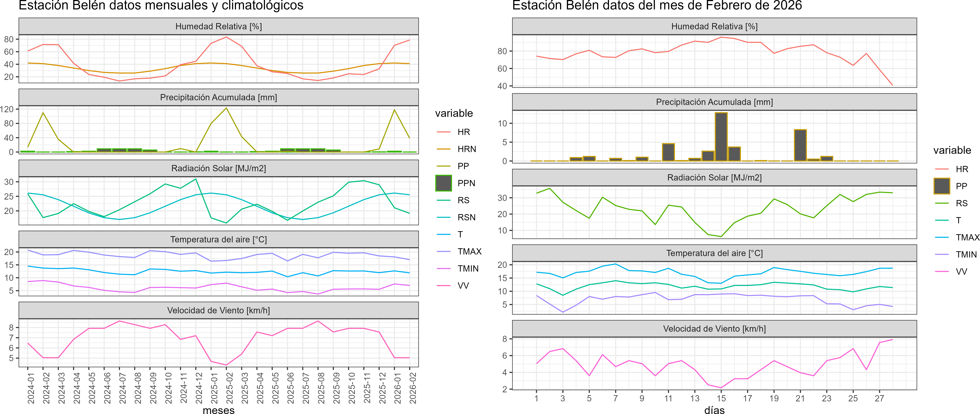This screenshot has width=980, height=414.
Task: Click the HR legend line in left legend
Action: (x=443, y=132)
